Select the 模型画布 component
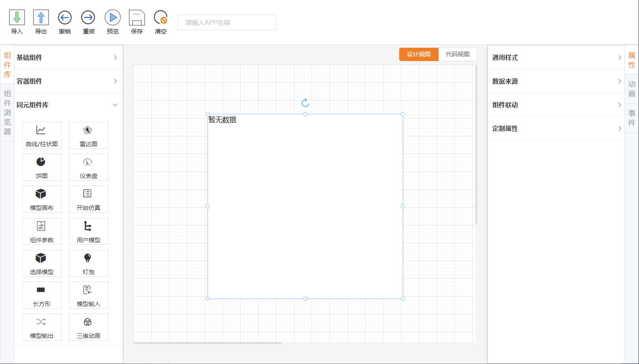Image resolution: width=639 pixels, height=364 pixels. pyautogui.click(x=42, y=199)
